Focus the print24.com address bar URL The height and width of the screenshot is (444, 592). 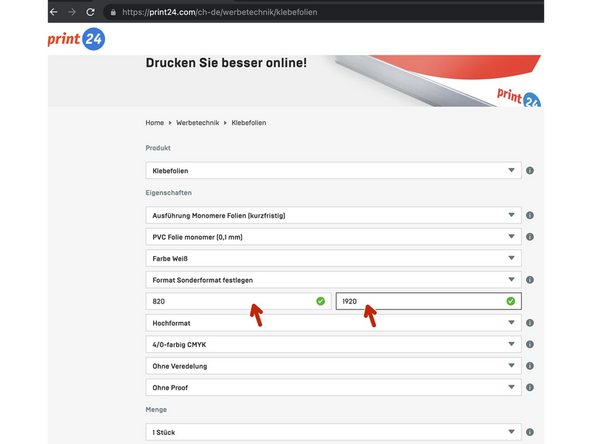[x=220, y=12]
